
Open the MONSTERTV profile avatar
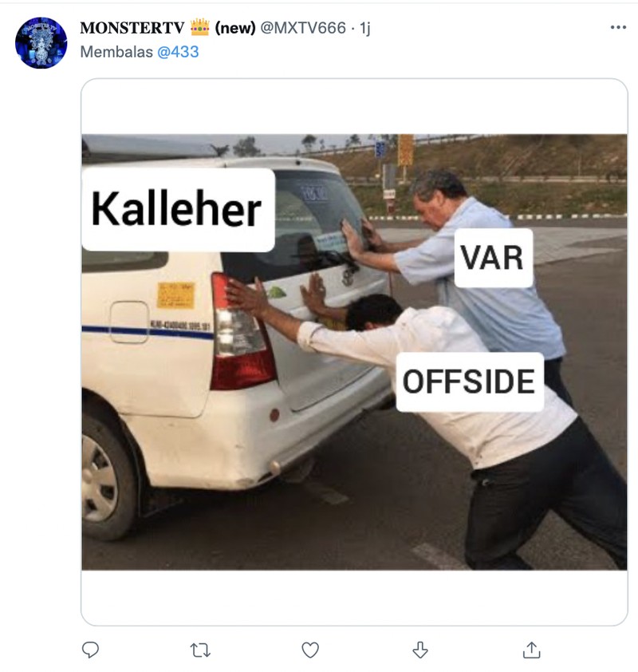[41, 43]
